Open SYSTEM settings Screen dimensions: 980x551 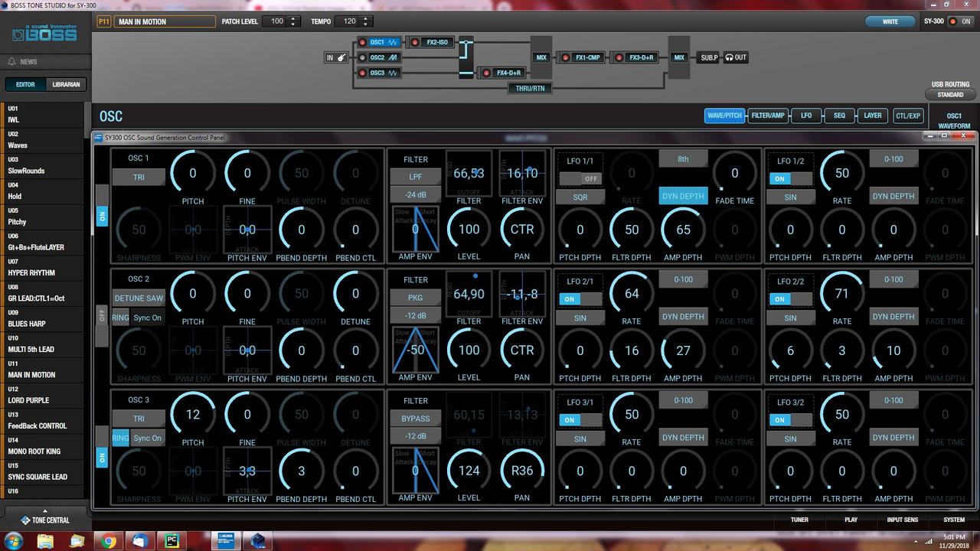954,520
